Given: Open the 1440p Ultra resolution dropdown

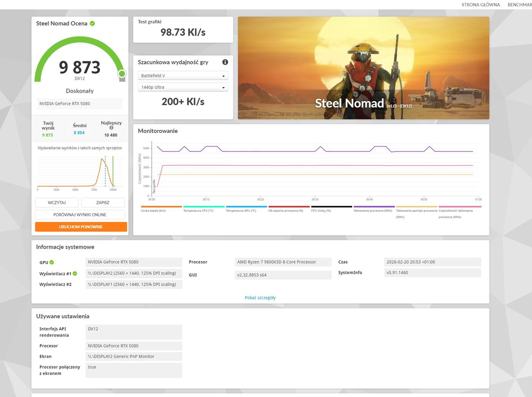Looking at the screenshot, I should pyautogui.click(x=183, y=87).
